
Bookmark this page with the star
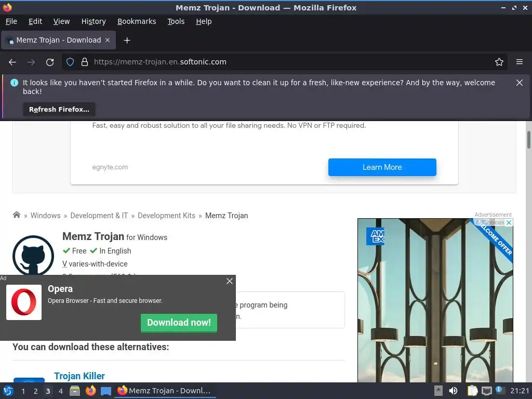[499, 62]
